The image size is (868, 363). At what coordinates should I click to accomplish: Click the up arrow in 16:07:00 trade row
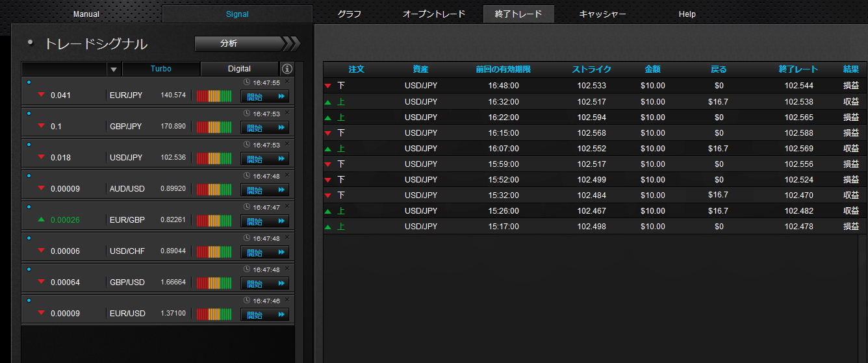tap(328, 149)
